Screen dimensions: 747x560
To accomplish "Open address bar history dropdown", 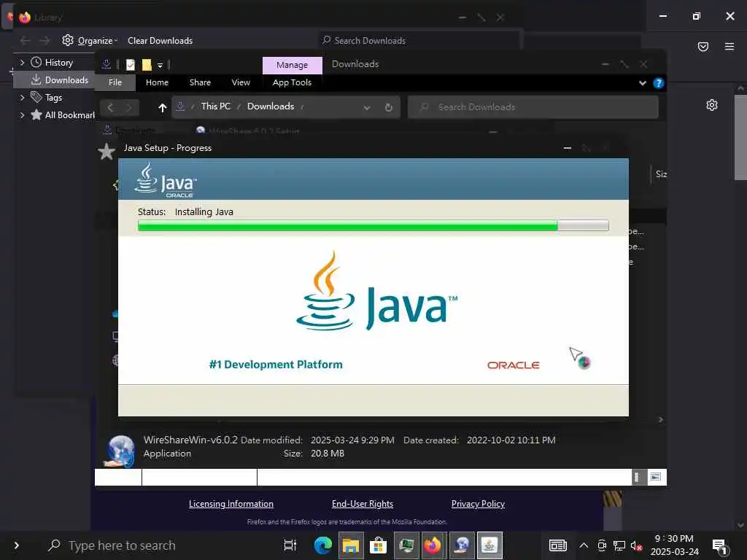I will pyautogui.click(x=367, y=108).
